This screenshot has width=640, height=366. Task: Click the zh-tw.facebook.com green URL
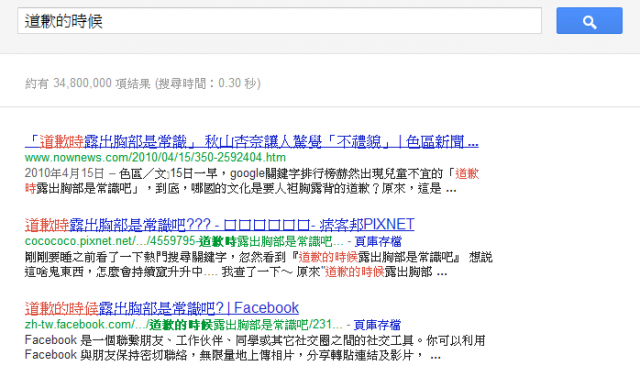183,325
